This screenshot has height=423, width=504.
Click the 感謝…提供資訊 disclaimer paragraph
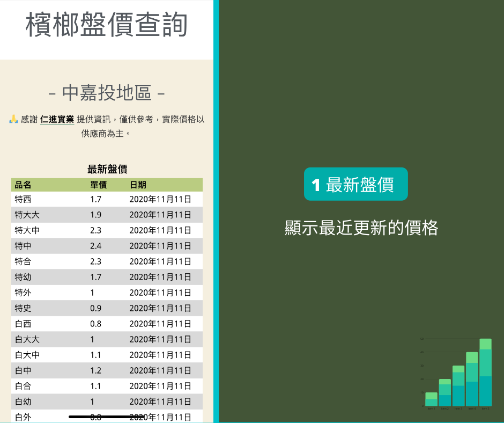[x=107, y=126]
